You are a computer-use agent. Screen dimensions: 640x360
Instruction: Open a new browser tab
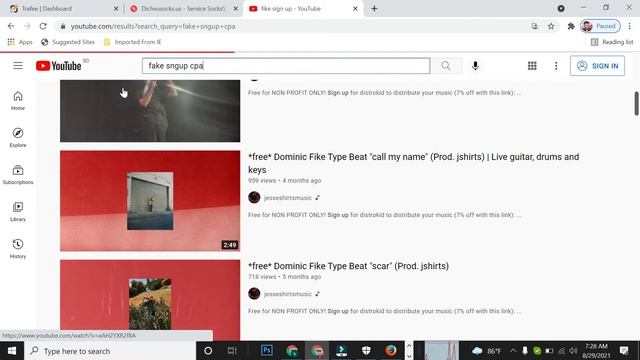[374, 9]
